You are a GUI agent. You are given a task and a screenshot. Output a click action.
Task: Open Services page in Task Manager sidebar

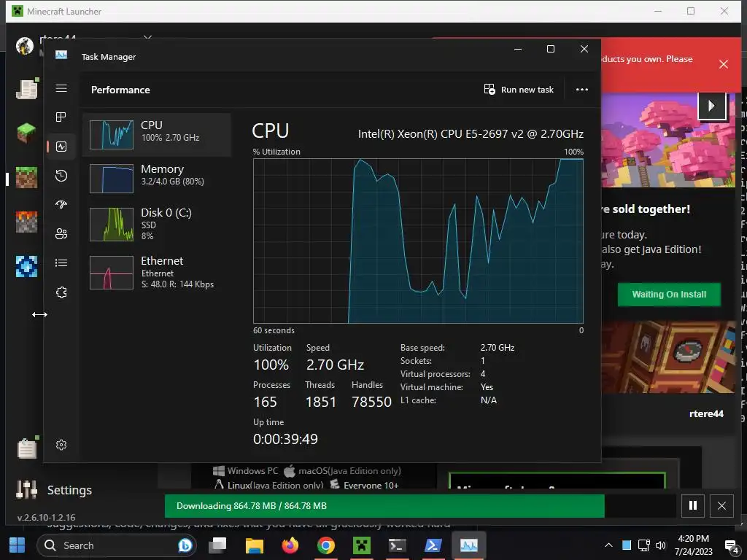pyautogui.click(x=61, y=292)
